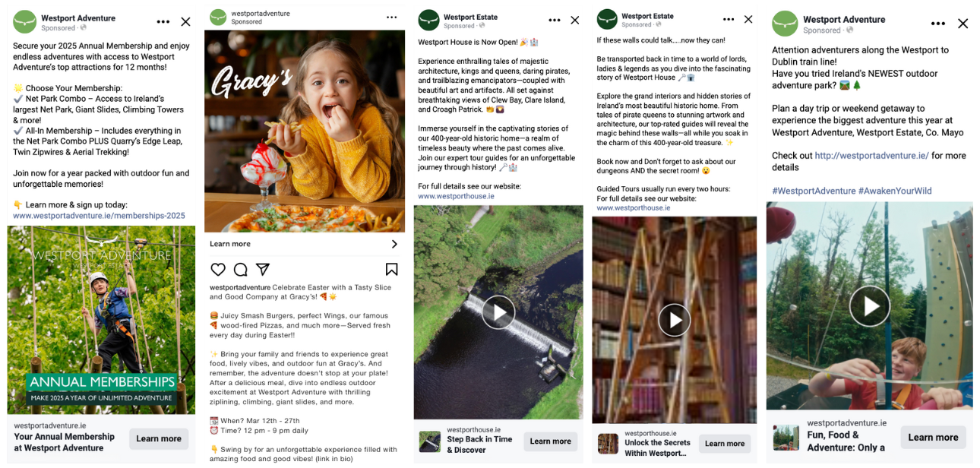The width and height of the screenshot is (980, 468).
Task: Click Learn more on Annual Membership ad
Action: (x=159, y=438)
